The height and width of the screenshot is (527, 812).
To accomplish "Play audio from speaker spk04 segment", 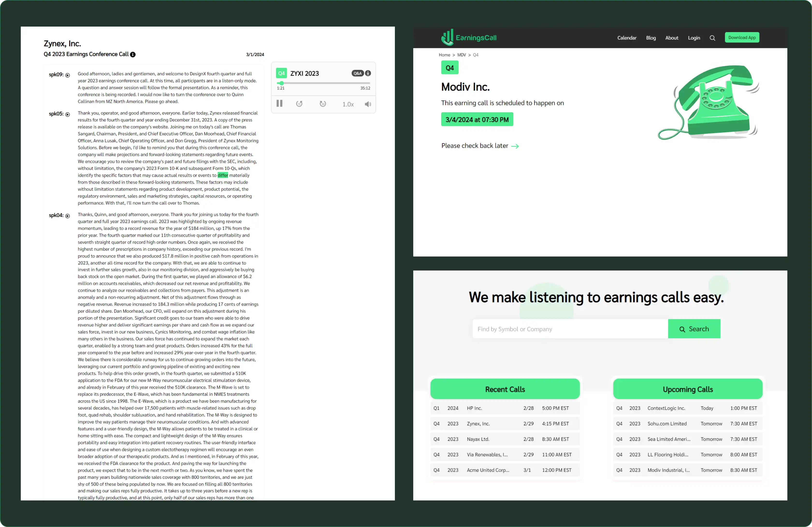I will (68, 216).
